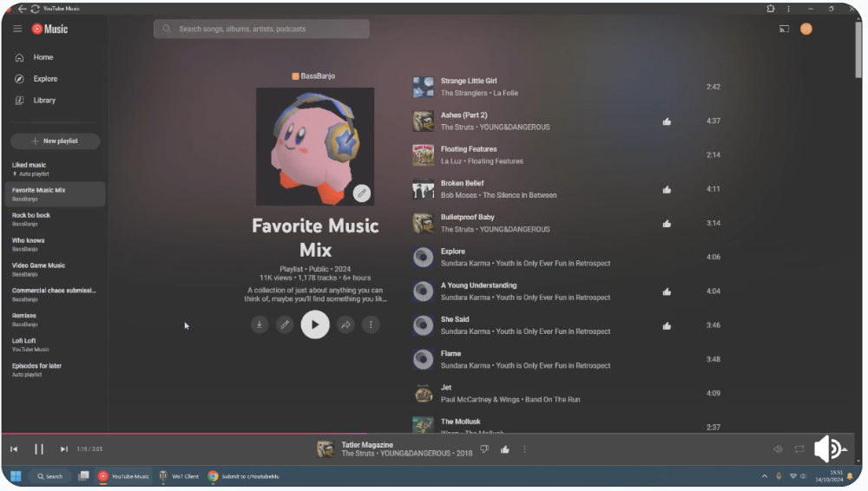Expand the playlist description text
The height and width of the screenshot is (491, 868).
coord(316,294)
